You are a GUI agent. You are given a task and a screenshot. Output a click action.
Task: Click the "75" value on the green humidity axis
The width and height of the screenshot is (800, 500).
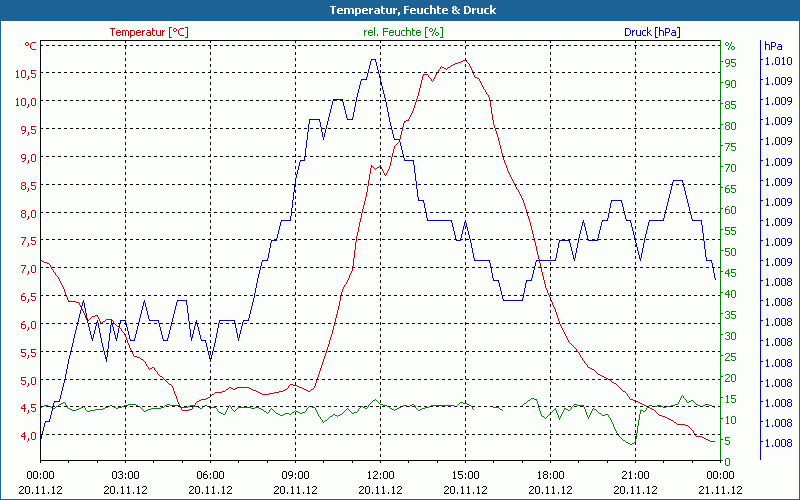(x=731, y=147)
